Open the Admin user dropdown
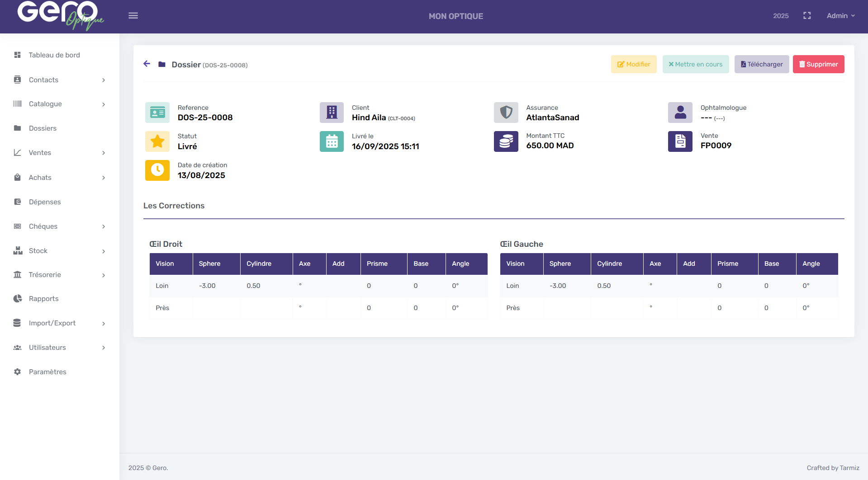This screenshot has height=480, width=868. [x=840, y=16]
